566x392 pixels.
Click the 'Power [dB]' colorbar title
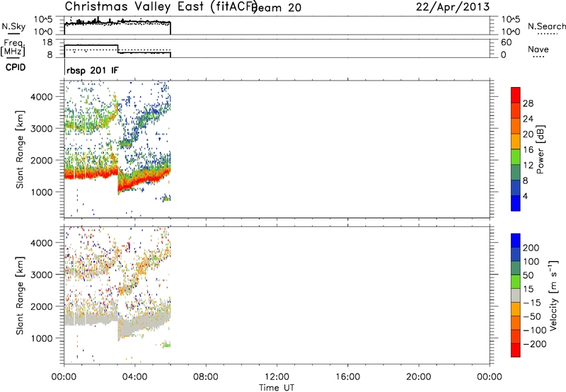541,149
